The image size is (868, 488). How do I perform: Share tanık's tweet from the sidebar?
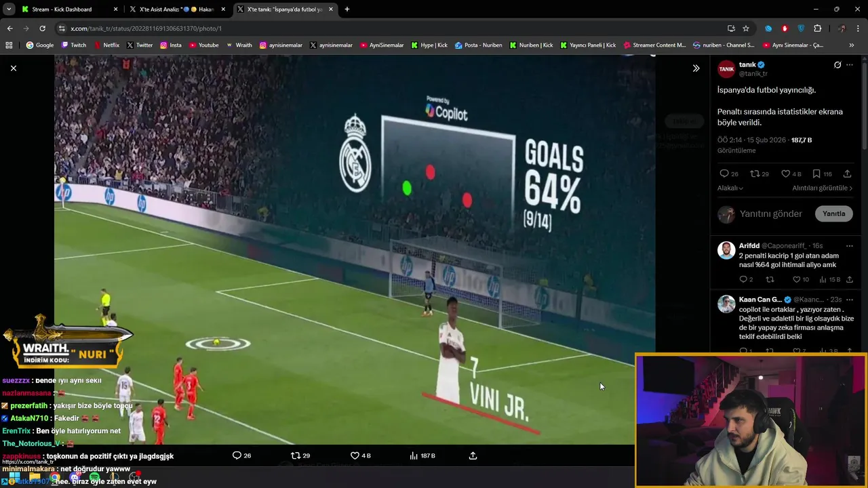[847, 174]
